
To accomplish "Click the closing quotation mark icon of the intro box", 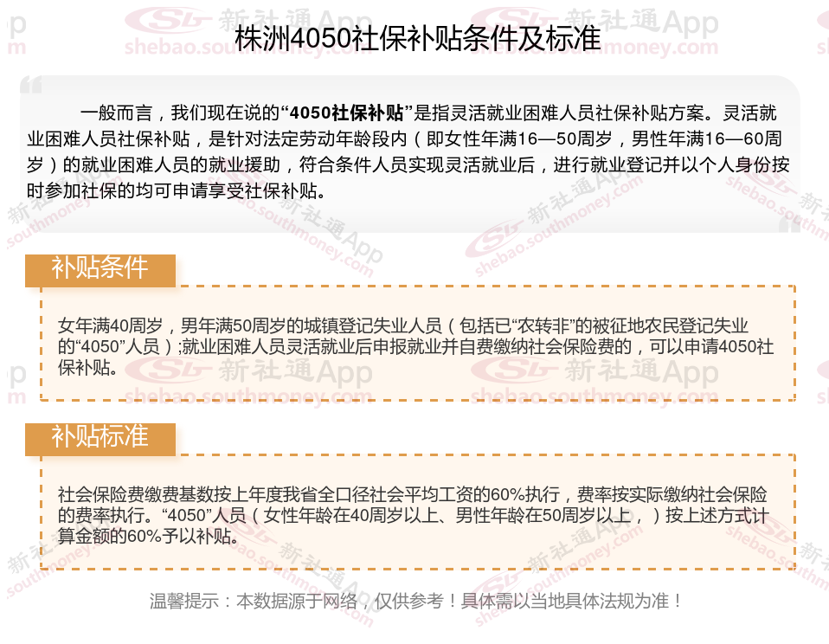I will (789, 224).
